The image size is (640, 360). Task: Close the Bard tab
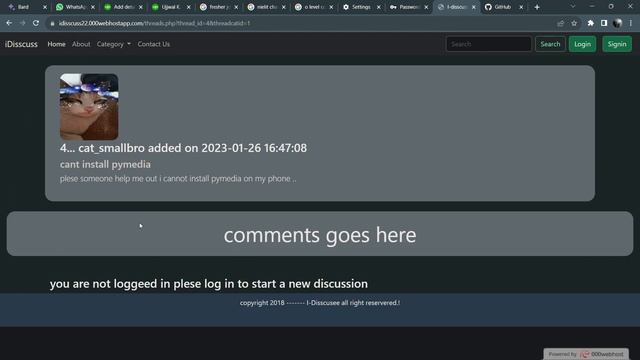(x=45, y=7)
